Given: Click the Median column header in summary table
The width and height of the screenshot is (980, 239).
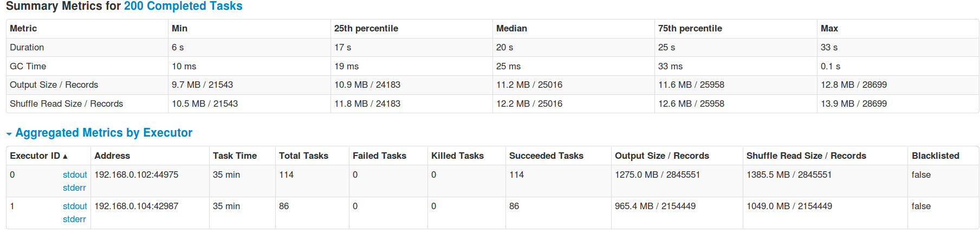Looking at the screenshot, I should (511, 28).
